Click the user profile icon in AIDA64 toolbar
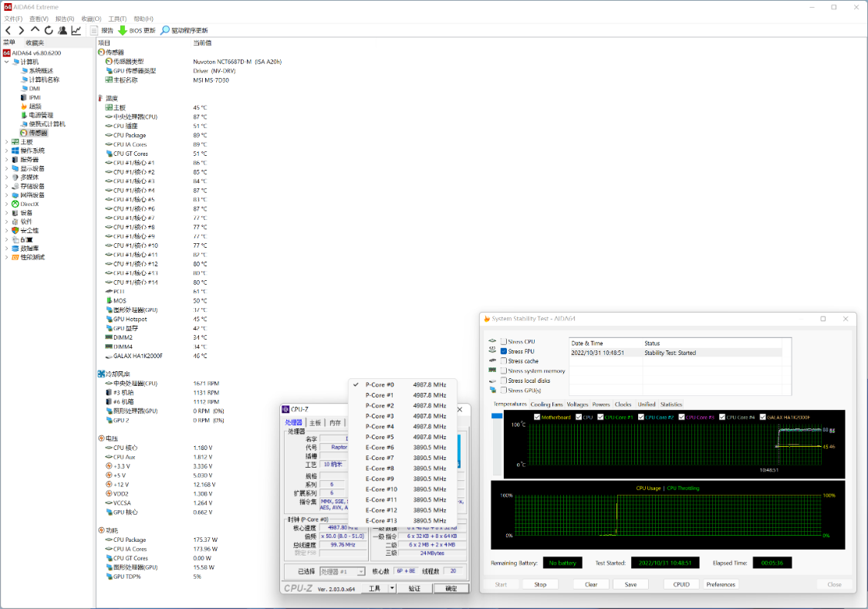This screenshot has height=609, width=868. click(x=62, y=30)
